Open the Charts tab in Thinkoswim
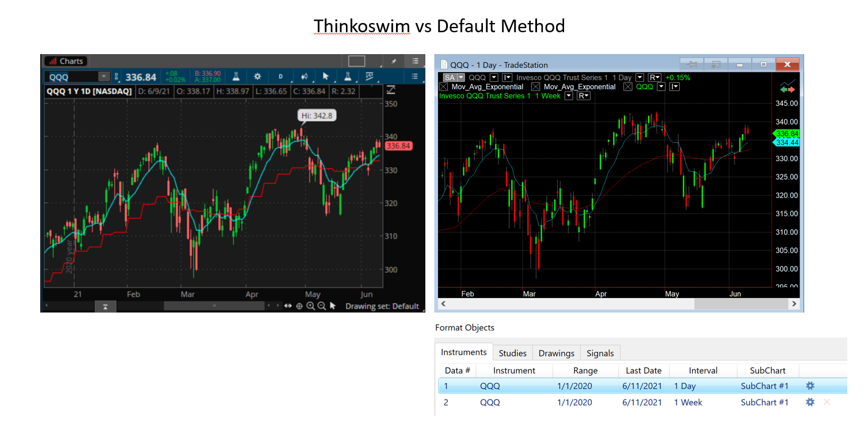 [x=66, y=61]
